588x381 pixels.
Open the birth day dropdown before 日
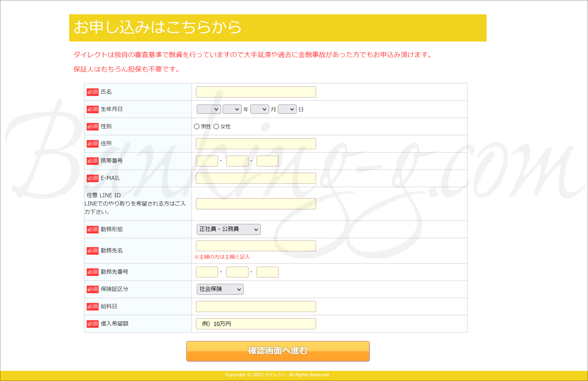[287, 109]
